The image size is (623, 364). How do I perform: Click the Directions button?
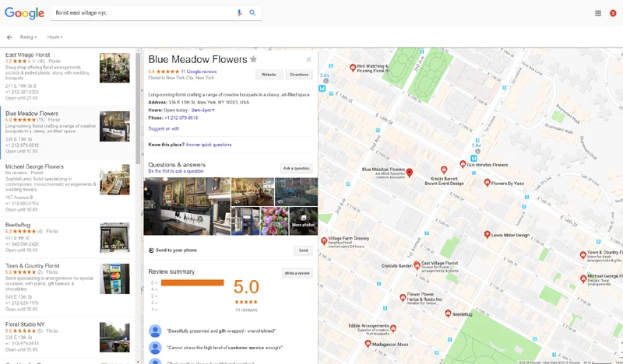coord(299,75)
